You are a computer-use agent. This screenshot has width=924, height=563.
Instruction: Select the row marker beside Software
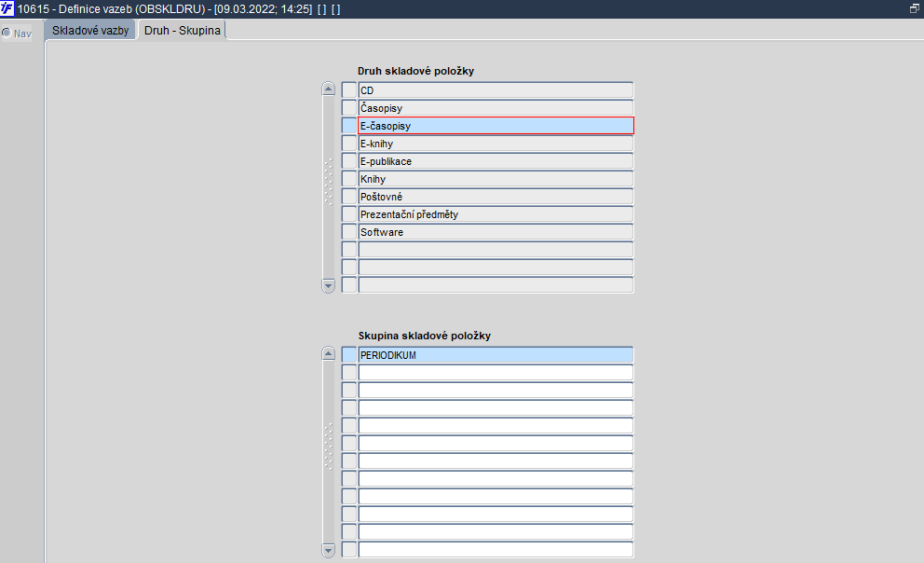pyautogui.click(x=349, y=232)
